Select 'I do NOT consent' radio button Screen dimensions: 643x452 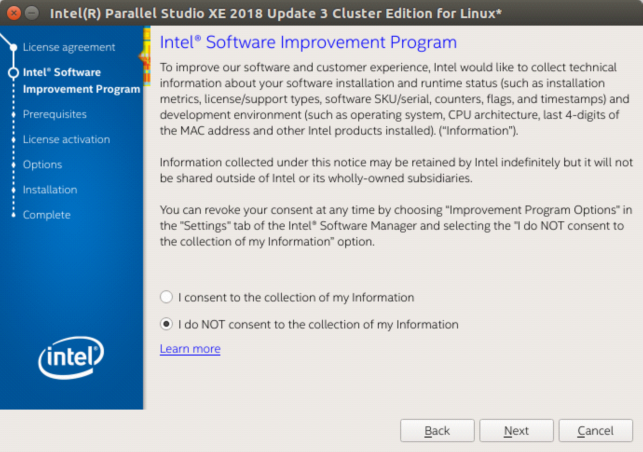tap(166, 324)
